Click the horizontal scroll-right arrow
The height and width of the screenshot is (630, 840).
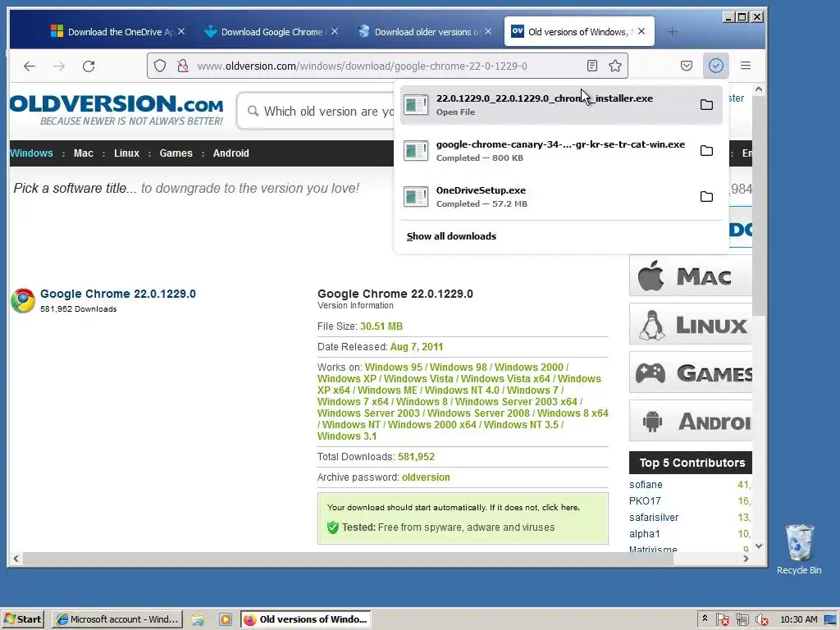746,558
